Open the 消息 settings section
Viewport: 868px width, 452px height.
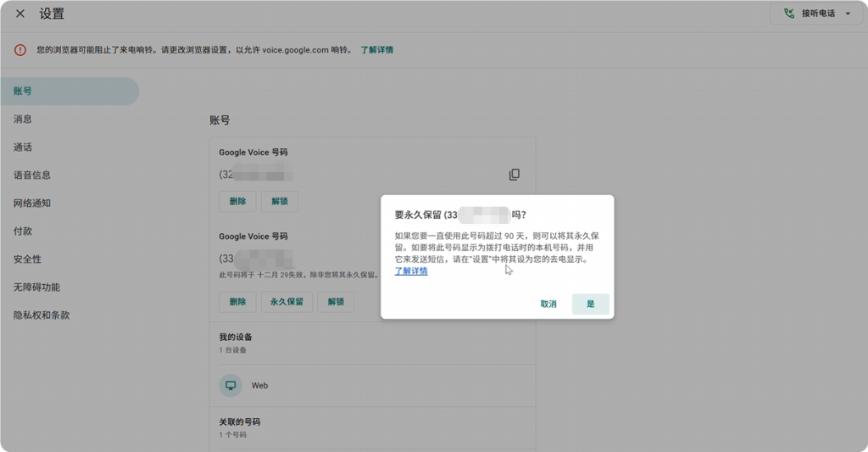(x=23, y=119)
